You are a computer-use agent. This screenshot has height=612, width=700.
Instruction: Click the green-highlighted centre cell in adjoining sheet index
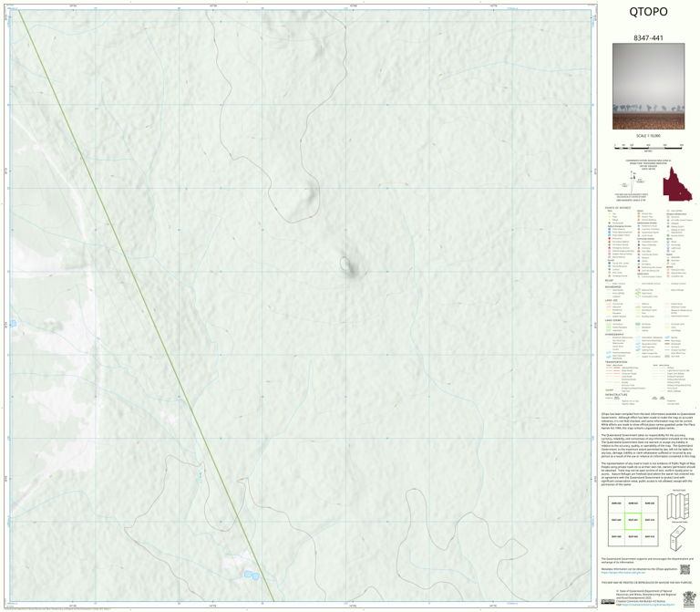pos(633,521)
